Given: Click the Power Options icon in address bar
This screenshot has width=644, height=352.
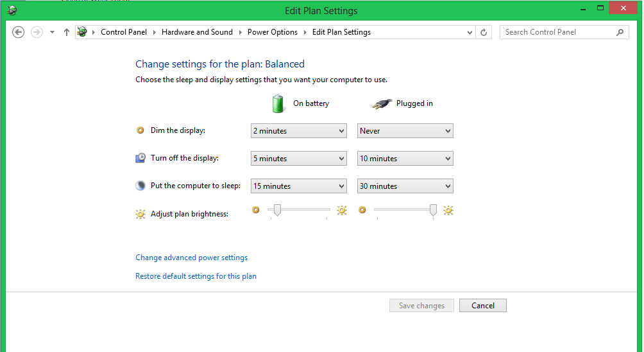Looking at the screenshot, I should [x=82, y=32].
